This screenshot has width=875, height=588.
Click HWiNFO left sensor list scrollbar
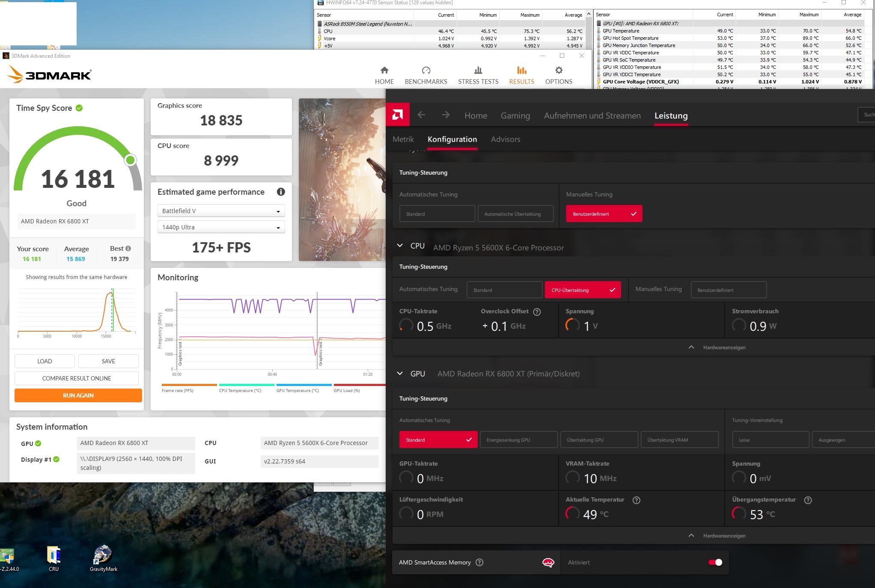tap(589, 30)
